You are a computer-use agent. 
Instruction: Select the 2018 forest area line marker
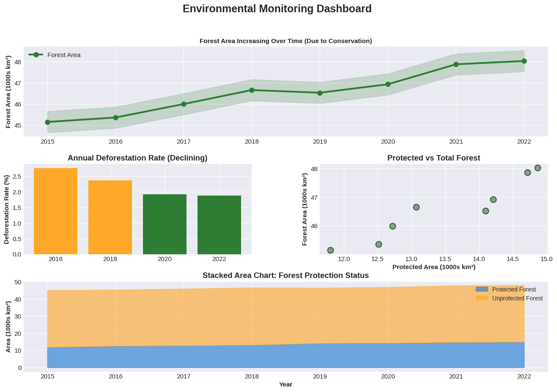[252, 90]
